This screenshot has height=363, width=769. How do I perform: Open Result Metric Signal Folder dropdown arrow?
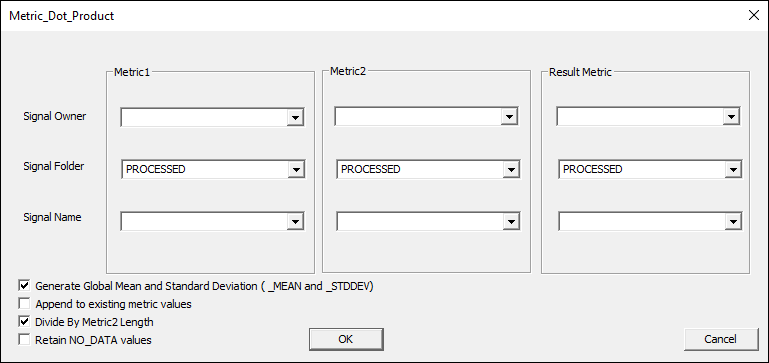click(733, 170)
